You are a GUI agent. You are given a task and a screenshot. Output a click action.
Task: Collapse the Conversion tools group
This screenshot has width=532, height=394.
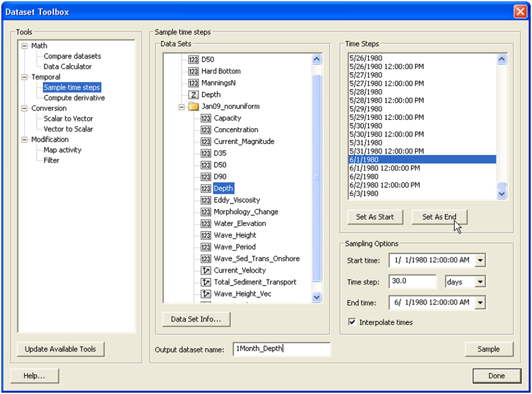pyautogui.click(x=25, y=108)
